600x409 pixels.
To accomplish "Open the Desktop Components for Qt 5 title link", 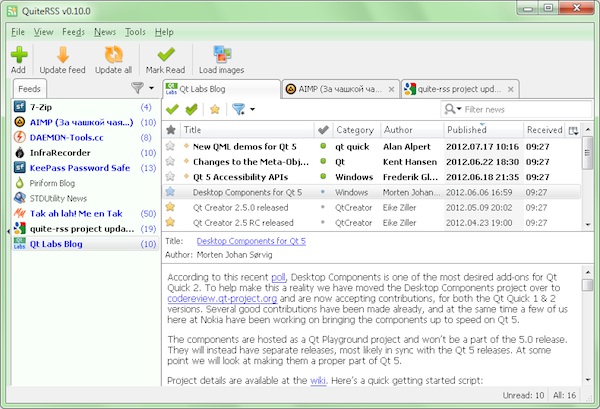I will [251, 241].
